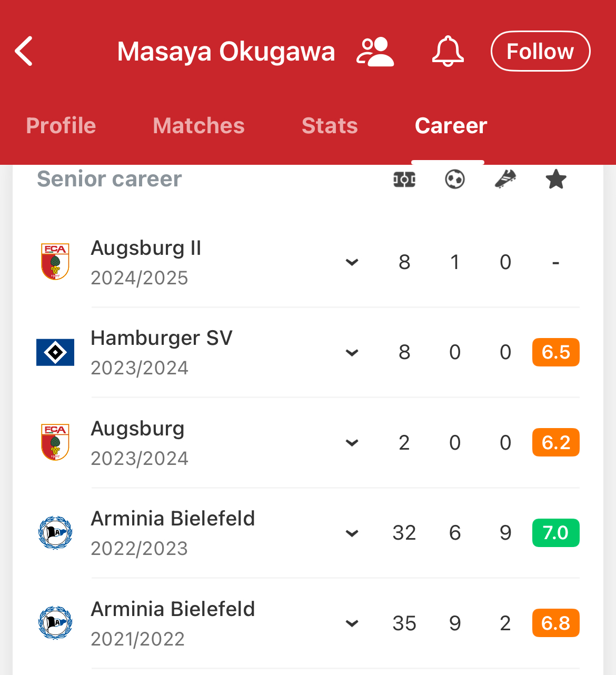Tap the Hamburger SV club logo
616x675 pixels.
click(55, 352)
